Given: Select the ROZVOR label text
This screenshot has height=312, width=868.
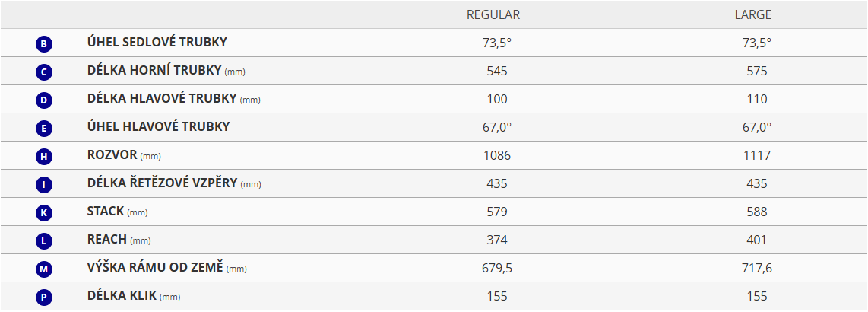Looking at the screenshot, I should [x=112, y=154].
